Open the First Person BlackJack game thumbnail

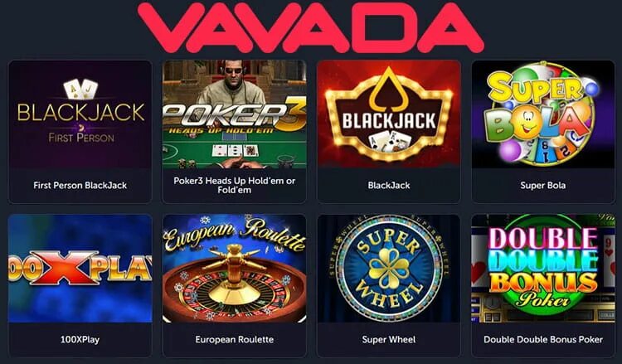(x=80, y=114)
